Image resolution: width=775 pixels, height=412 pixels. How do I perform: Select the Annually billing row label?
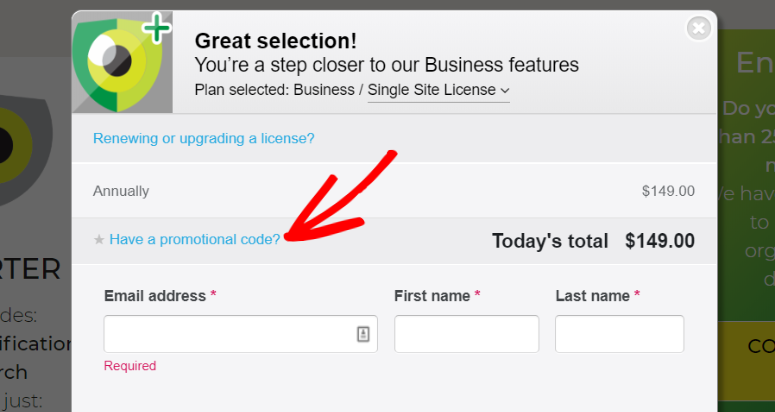[121, 191]
